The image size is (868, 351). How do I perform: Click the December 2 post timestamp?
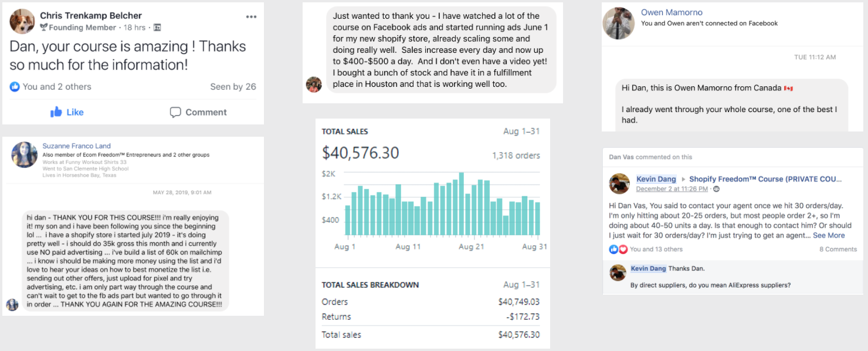[x=673, y=189]
